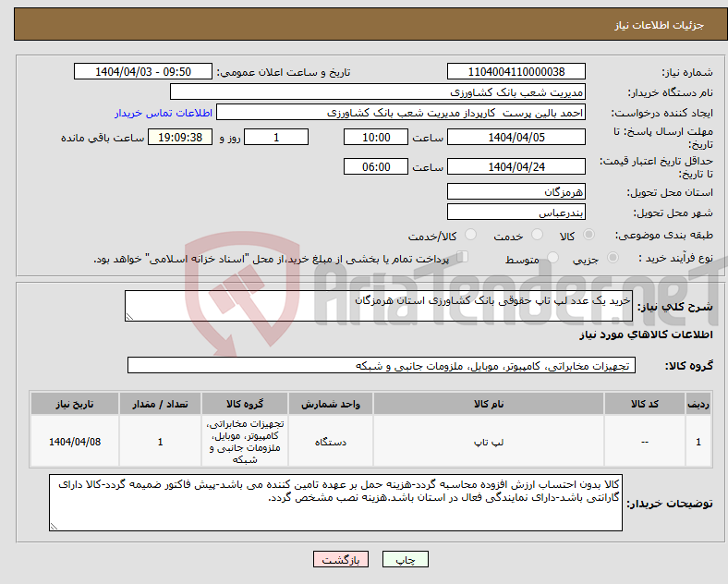Click the buyer name field مدیریت شعب بانک کشاورزی
The width and height of the screenshot is (728, 584).
coord(378,91)
